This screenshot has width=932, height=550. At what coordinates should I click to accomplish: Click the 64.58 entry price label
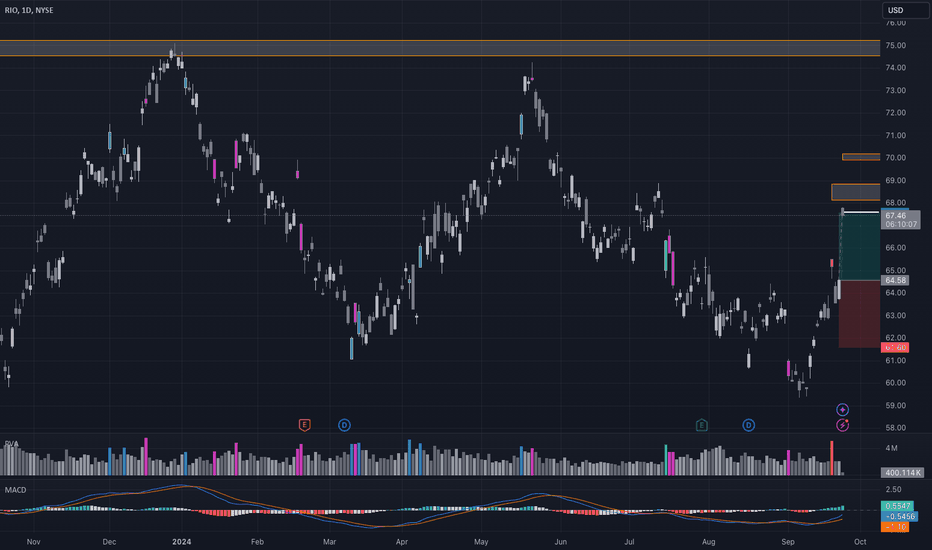895,280
